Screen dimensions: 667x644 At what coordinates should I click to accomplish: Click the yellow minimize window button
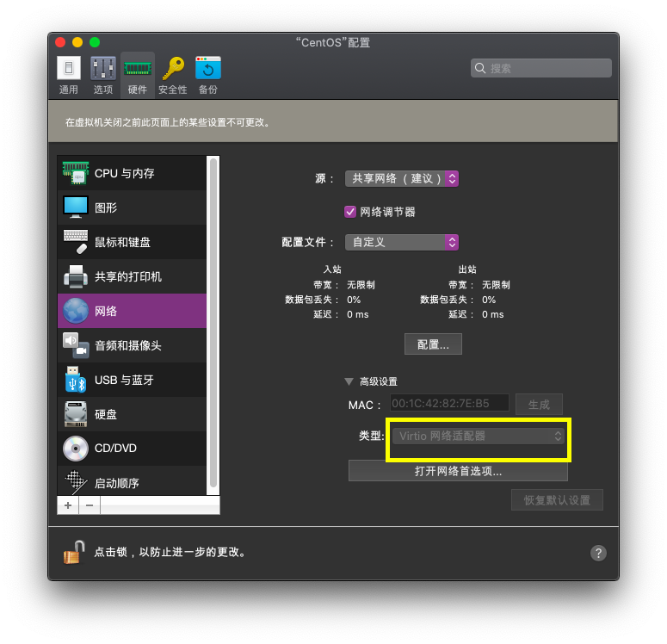pos(77,42)
